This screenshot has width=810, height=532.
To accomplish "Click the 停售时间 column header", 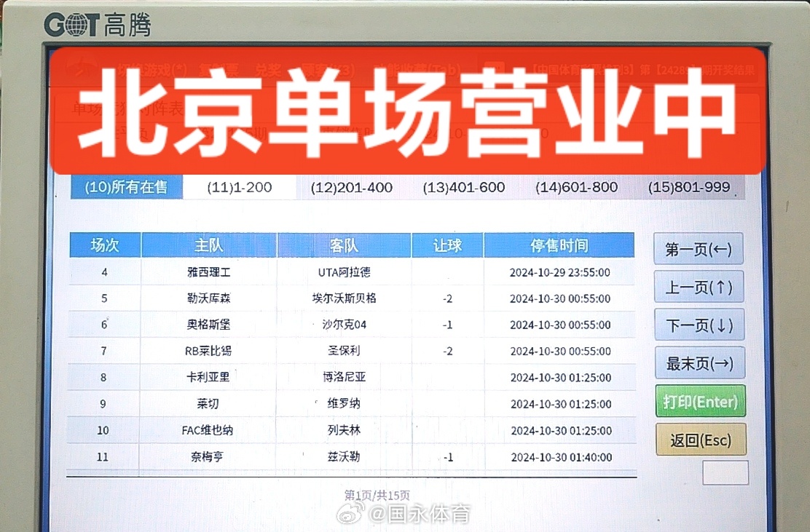I will [559, 245].
